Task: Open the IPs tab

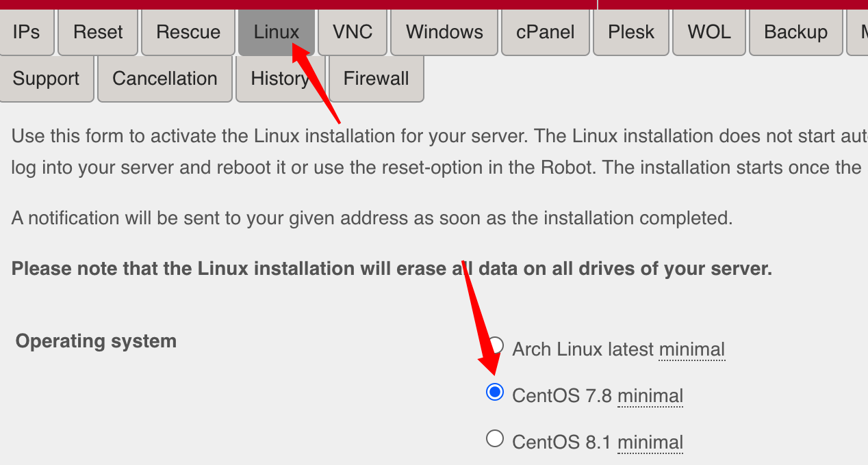Action: 26,32
